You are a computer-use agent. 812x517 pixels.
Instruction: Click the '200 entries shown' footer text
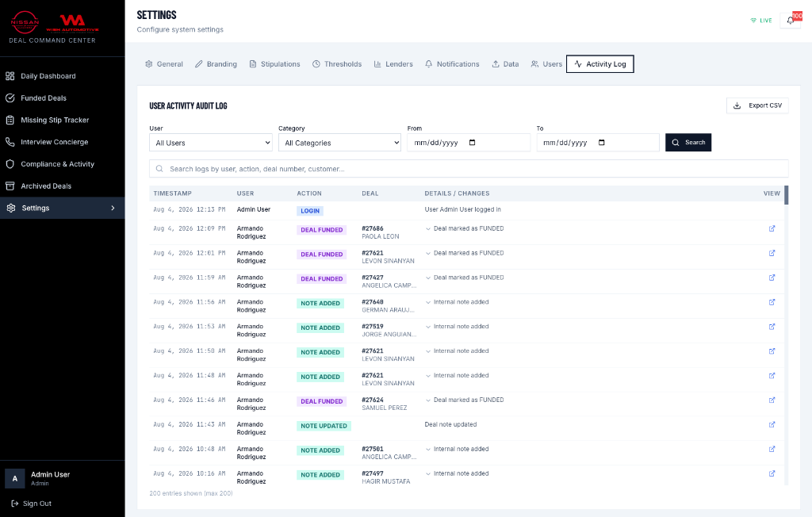tap(191, 494)
